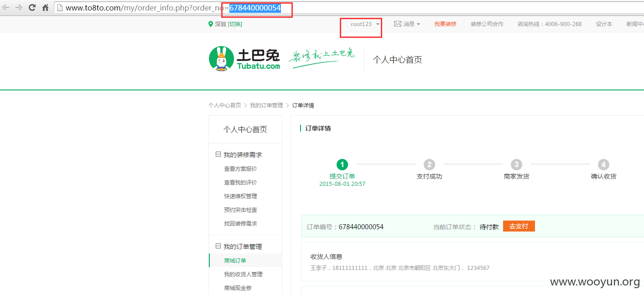644x295 pixels.
Task: Click 我的订单管理 breadcrumb link
Action: tap(266, 105)
